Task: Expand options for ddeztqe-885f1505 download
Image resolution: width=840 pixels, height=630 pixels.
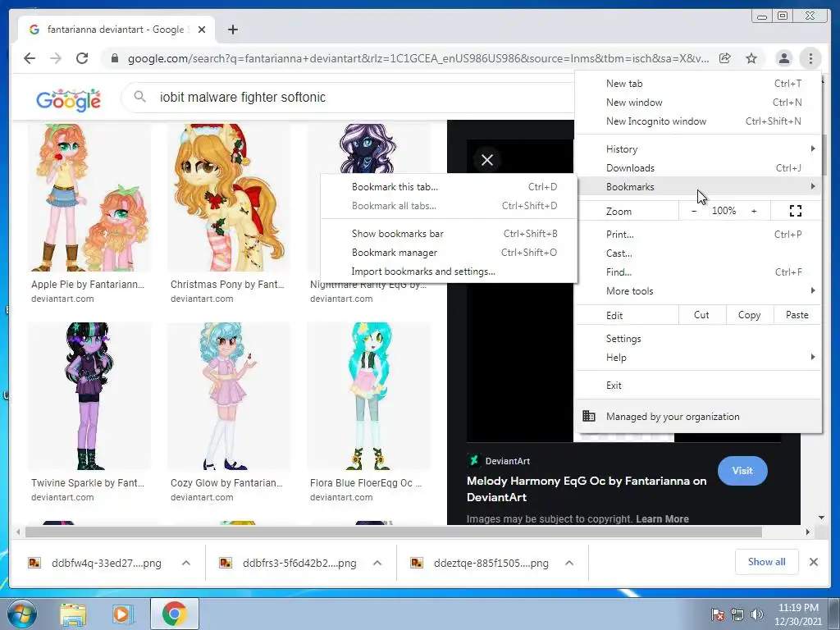Action: (569, 563)
